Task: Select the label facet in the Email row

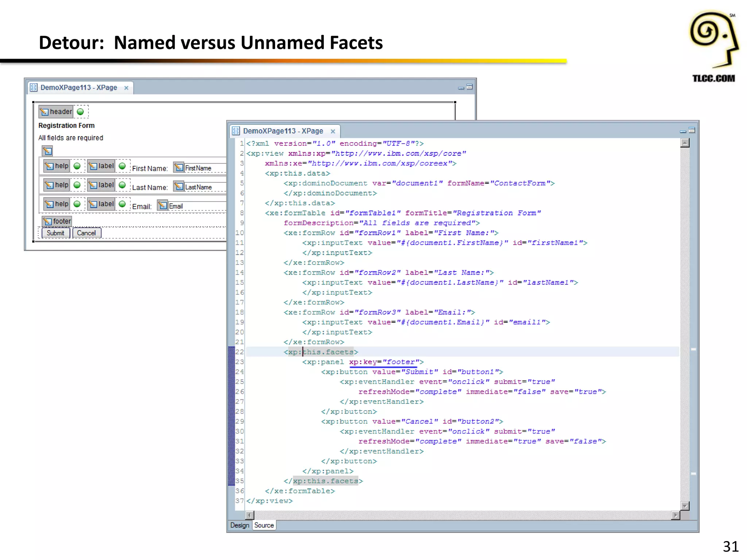Action: [101, 204]
